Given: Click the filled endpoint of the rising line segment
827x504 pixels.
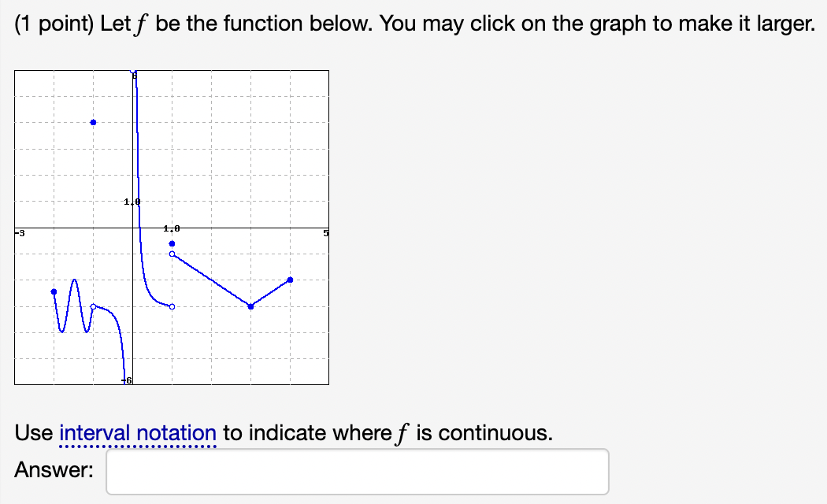Looking at the screenshot, I should point(290,280).
